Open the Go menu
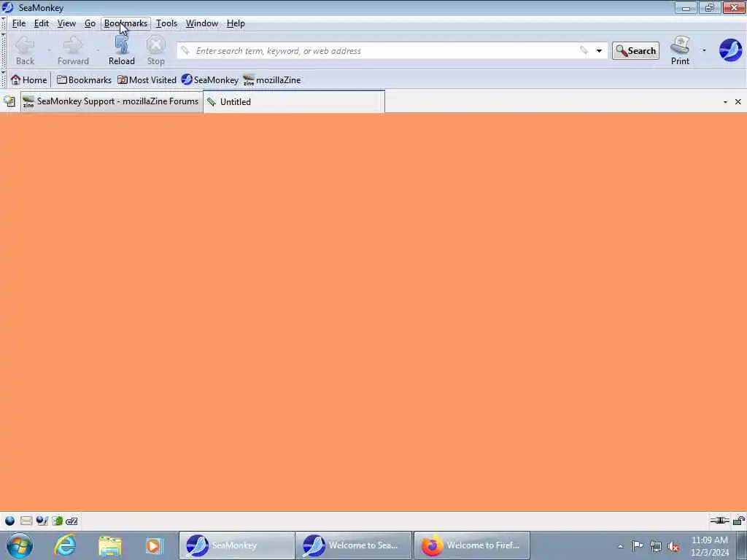The width and height of the screenshot is (747, 560). click(90, 23)
